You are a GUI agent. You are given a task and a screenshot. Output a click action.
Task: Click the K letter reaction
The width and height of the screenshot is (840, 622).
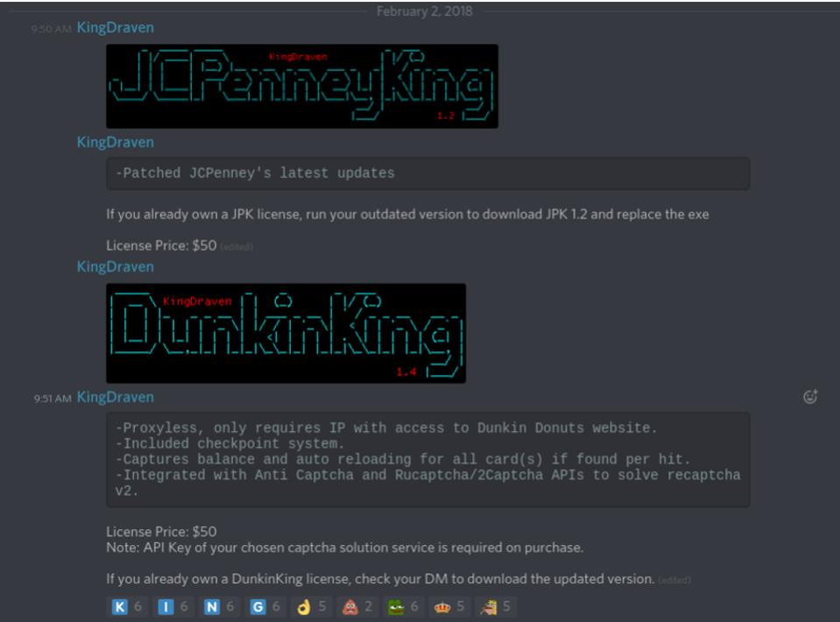click(x=124, y=604)
